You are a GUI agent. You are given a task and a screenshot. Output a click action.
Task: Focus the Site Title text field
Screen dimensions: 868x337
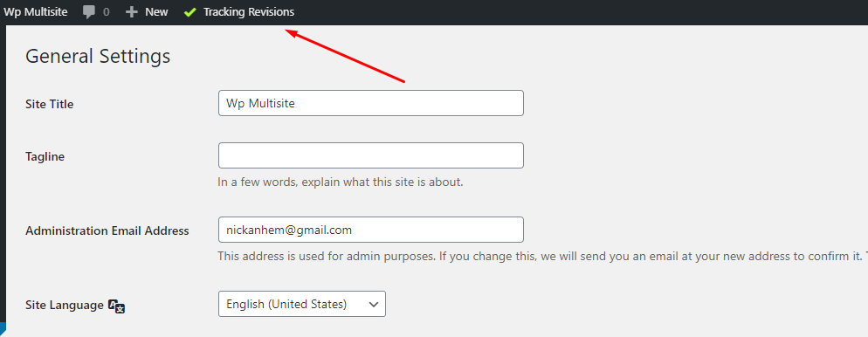[x=371, y=103]
